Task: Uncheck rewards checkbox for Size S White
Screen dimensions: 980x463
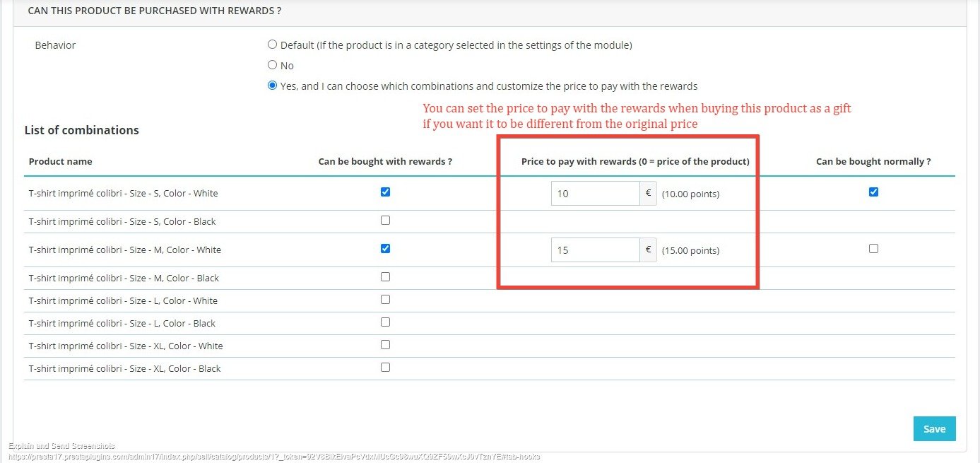Action: coord(385,192)
